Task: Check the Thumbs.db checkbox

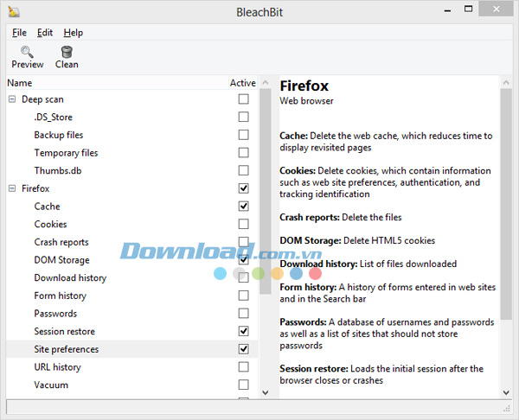Action: [x=244, y=170]
